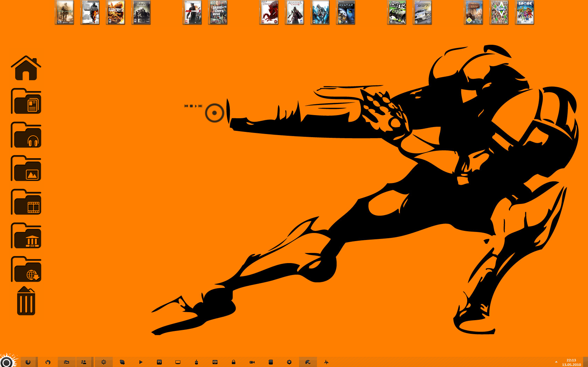Click Show Desktop button at taskbar end

click(x=586, y=362)
